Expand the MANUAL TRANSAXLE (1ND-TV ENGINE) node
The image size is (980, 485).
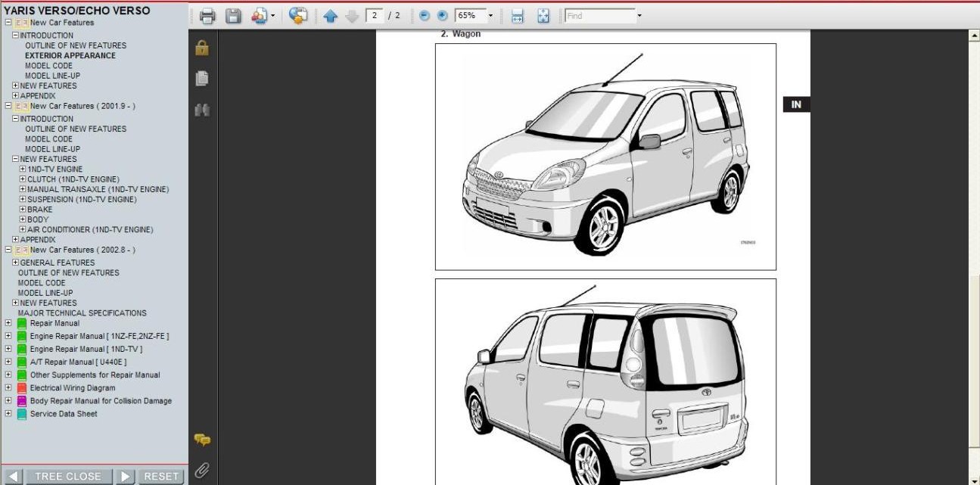23,189
